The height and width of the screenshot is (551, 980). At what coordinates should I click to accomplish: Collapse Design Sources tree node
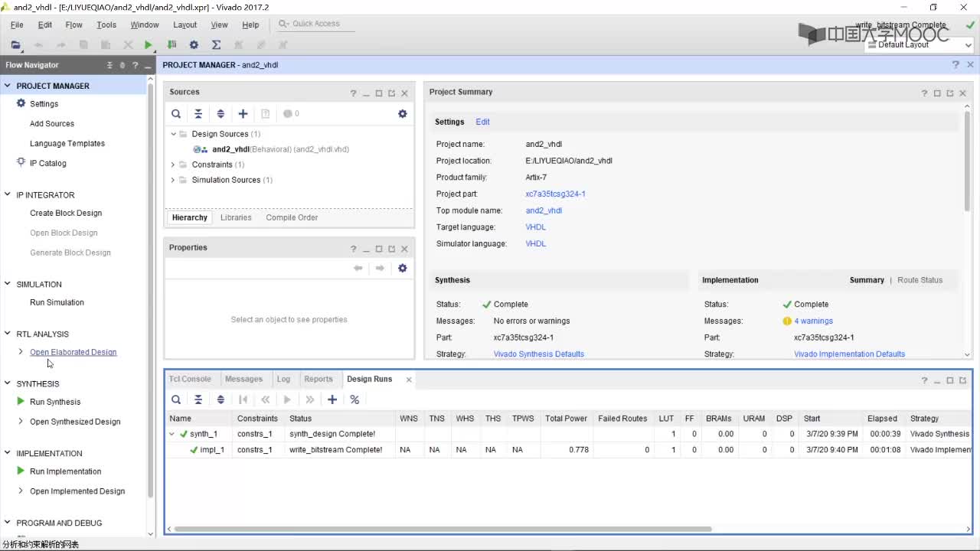(x=174, y=134)
